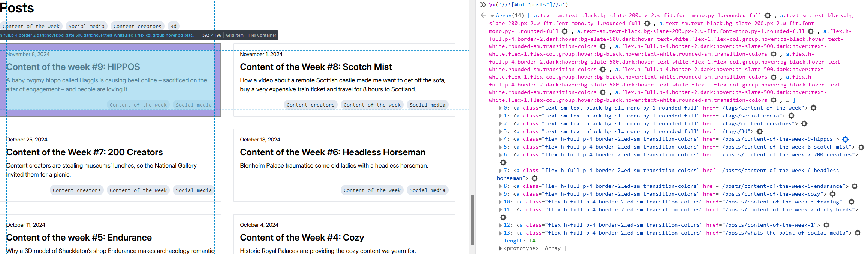Click inspect-node icon beside the week-5-endurance result
The image size is (868, 254).
855,186
